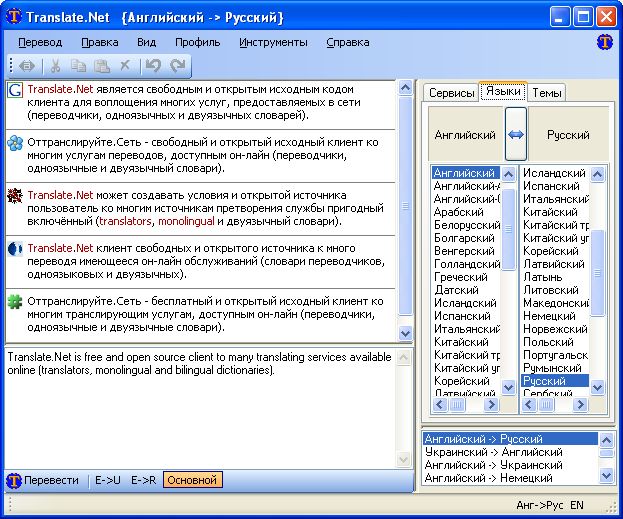Click the Translate.Net logo at menu bar right
Image resolution: width=623 pixels, height=519 pixels.
tap(604, 42)
